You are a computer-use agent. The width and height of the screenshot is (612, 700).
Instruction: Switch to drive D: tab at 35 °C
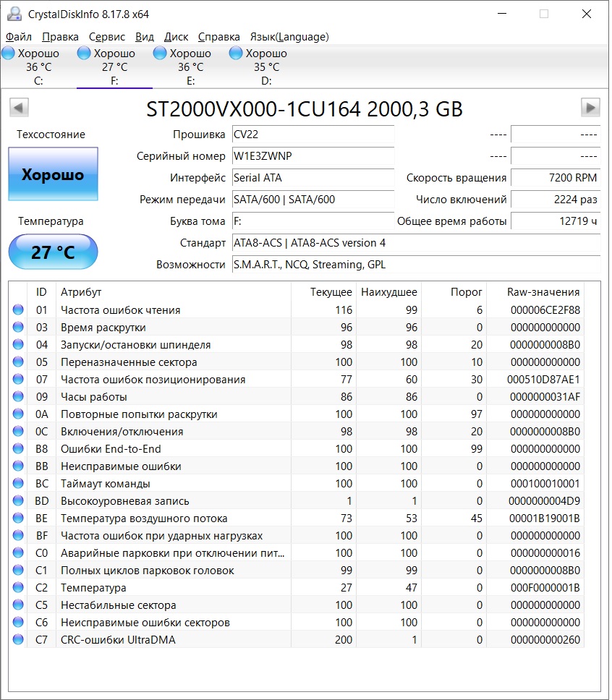266,67
